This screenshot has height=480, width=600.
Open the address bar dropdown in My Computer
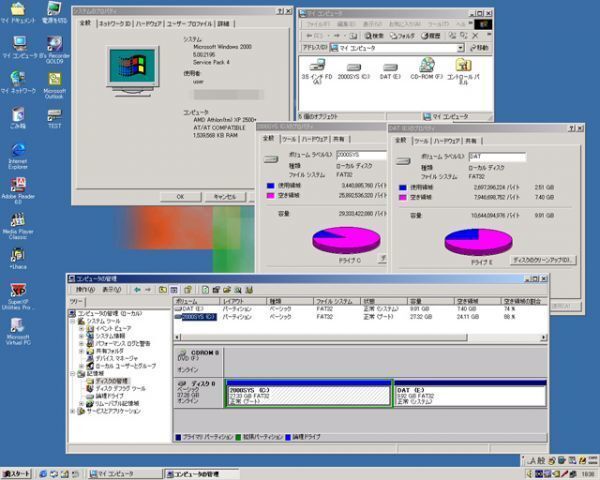click(460, 47)
